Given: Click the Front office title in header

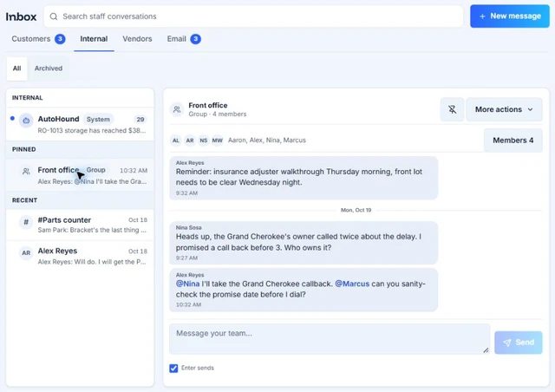Looking at the screenshot, I should [208, 105].
